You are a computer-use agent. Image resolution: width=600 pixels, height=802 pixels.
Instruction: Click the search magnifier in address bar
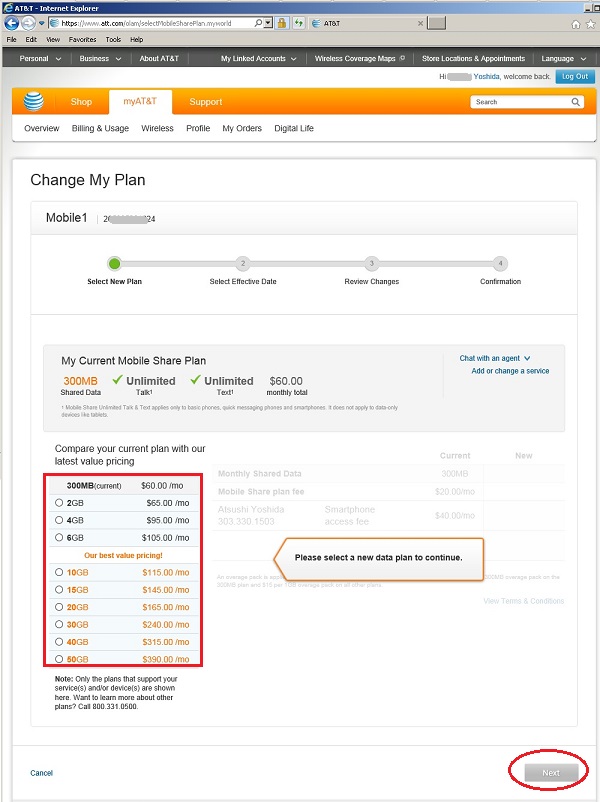pos(258,23)
